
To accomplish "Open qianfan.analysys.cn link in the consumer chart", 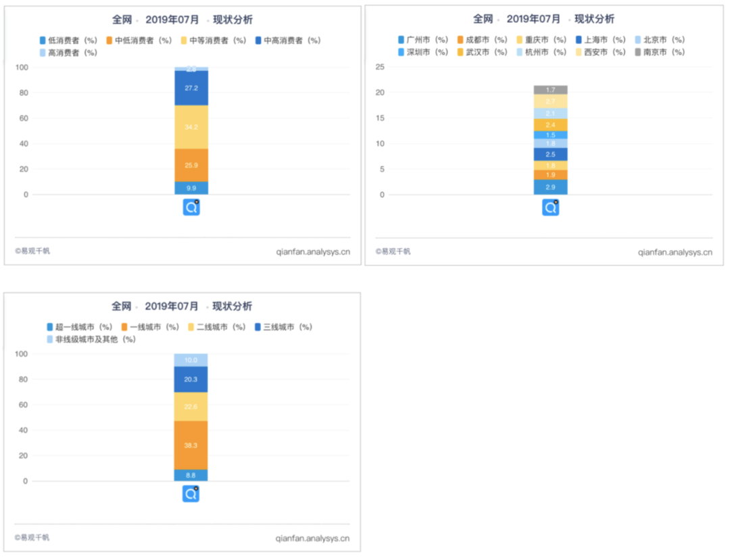I will pos(313,251).
